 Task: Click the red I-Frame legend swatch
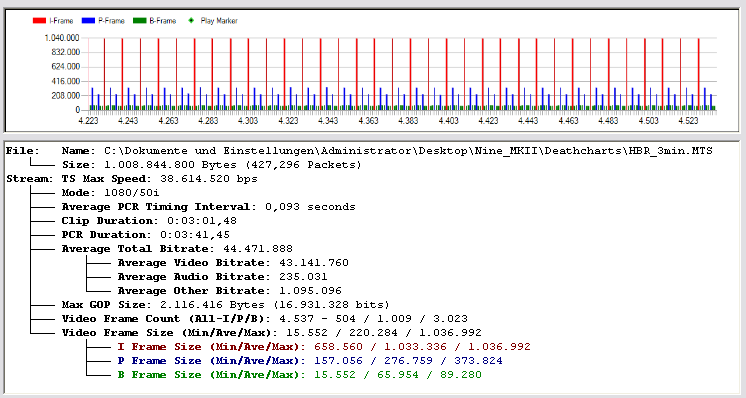(x=39, y=21)
